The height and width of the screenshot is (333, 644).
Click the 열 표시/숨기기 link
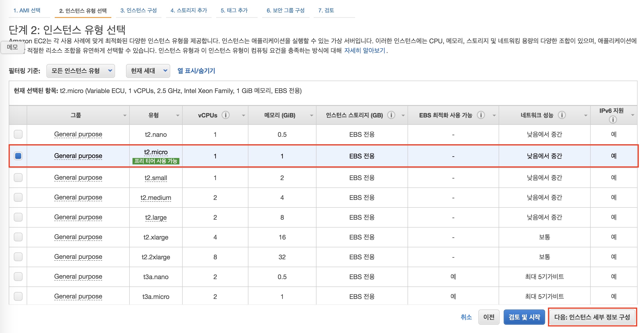(x=196, y=71)
